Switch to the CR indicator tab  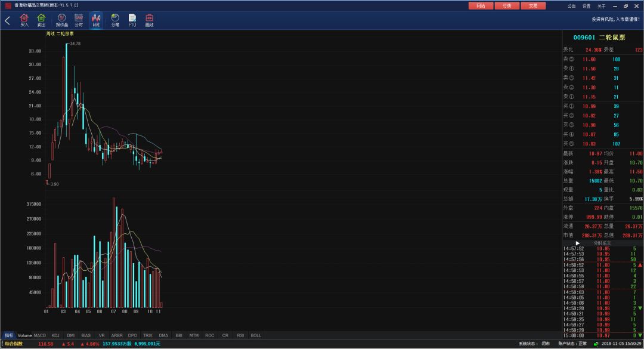pos(225,335)
